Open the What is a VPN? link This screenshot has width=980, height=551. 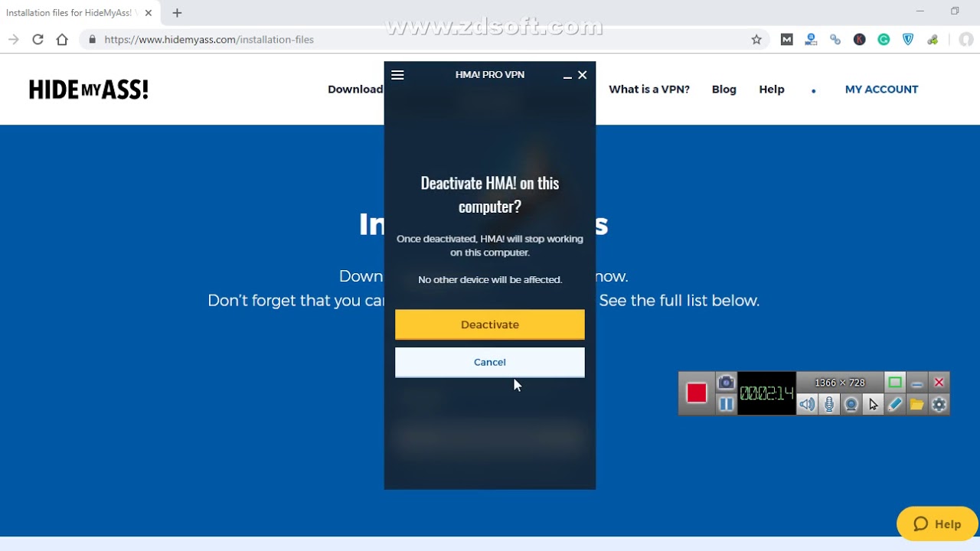pyautogui.click(x=649, y=90)
